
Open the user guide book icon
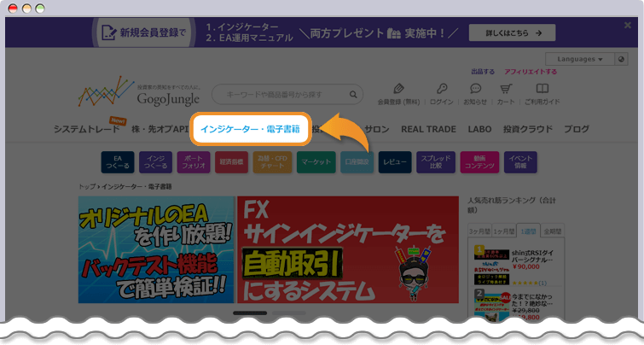(x=542, y=89)
